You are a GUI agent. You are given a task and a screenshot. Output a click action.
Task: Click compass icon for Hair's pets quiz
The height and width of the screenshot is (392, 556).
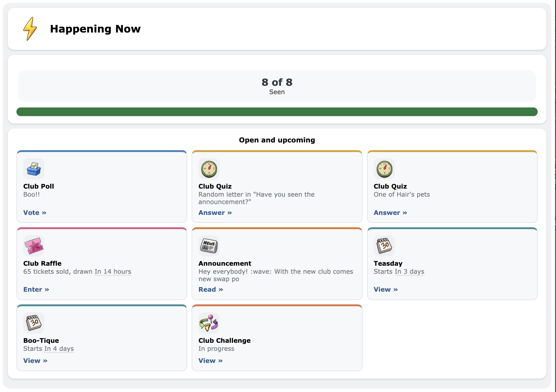[384, 169]
